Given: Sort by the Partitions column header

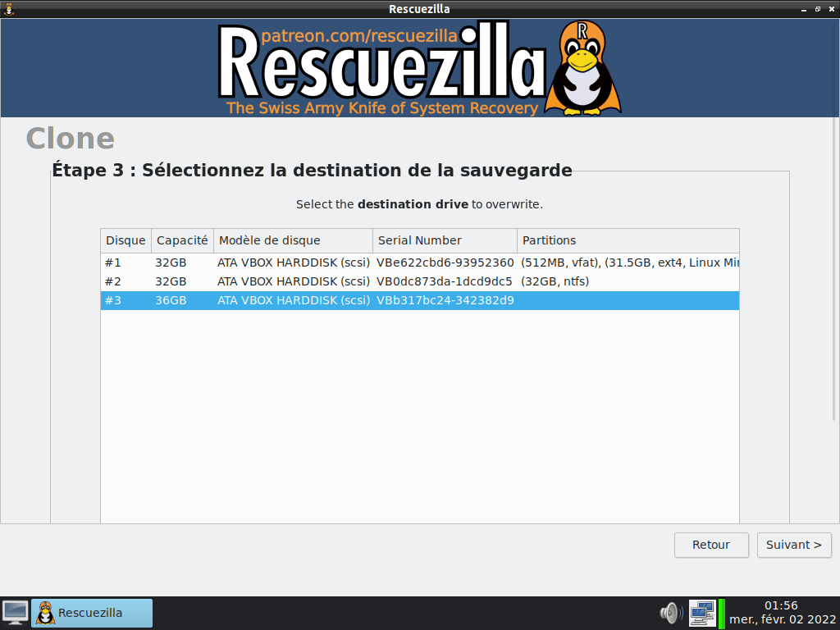Looking at the screenshot, I should (x=628, y=240).
